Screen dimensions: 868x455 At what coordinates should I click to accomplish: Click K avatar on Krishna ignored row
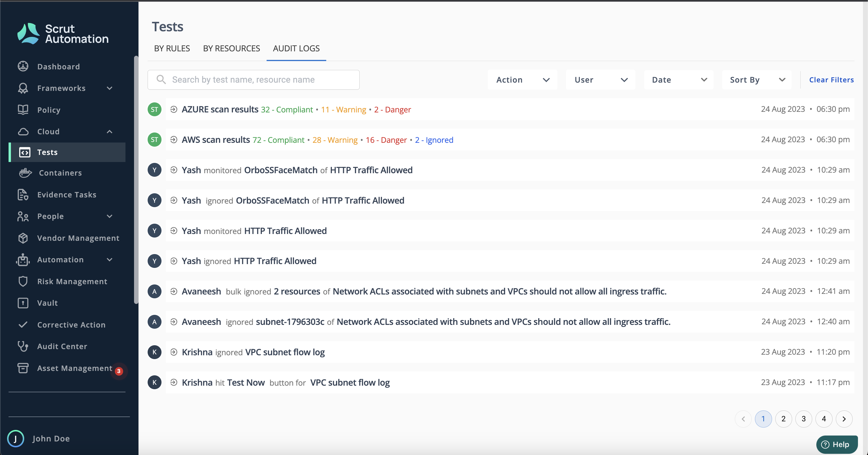coord(154,352)
